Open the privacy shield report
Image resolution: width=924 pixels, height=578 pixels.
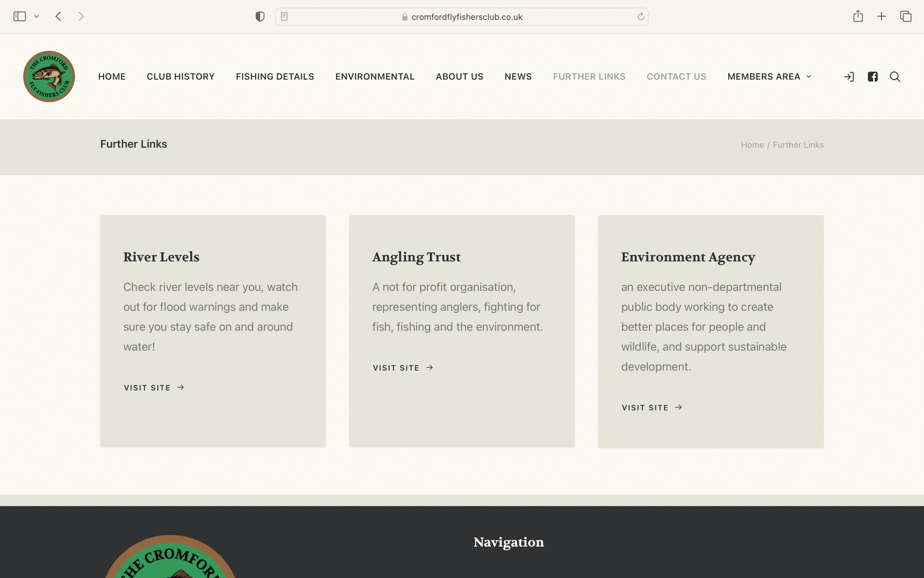point(260,16)
